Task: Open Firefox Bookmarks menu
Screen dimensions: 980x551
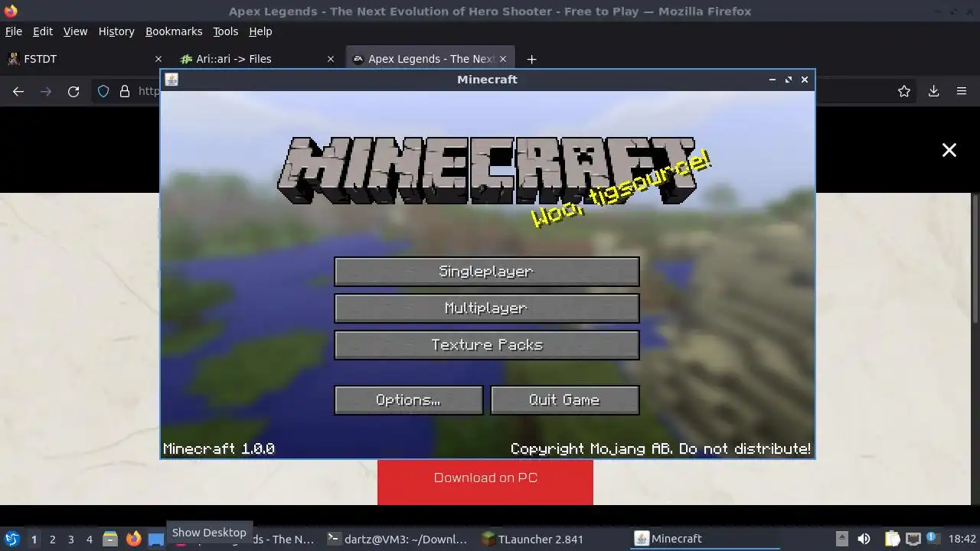Action: click(x=174, y=31)
